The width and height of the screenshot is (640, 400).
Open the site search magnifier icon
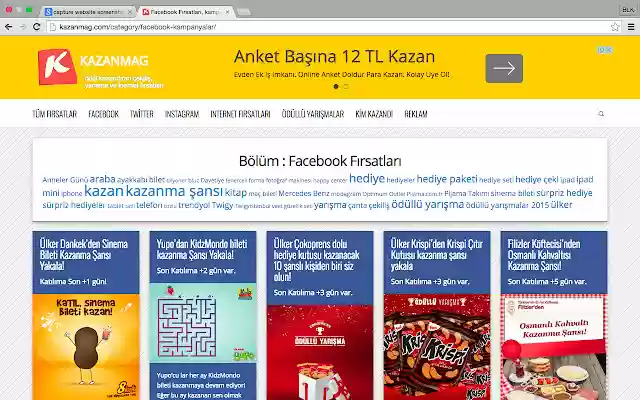(x=601, y=114)
